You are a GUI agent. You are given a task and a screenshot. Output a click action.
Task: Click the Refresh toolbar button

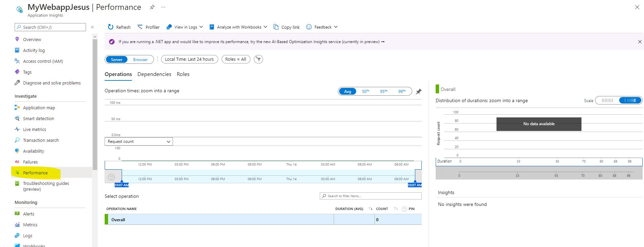coord(119,27)
